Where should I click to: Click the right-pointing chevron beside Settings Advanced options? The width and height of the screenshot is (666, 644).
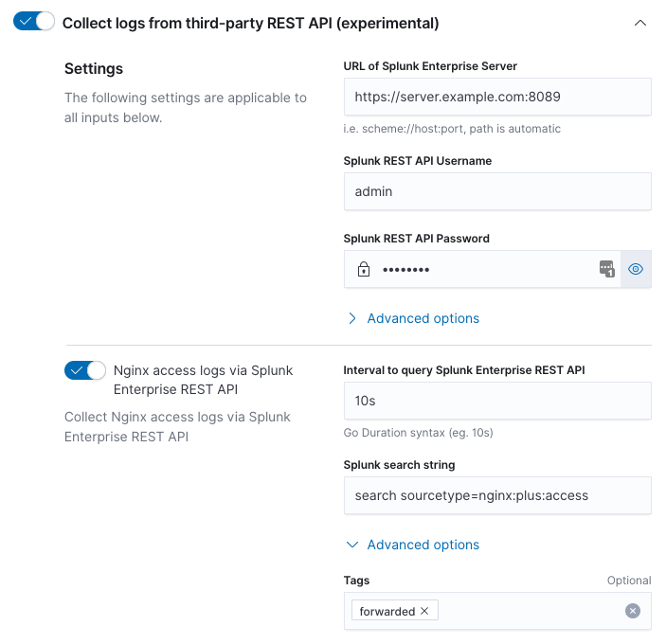pos(352,318)
